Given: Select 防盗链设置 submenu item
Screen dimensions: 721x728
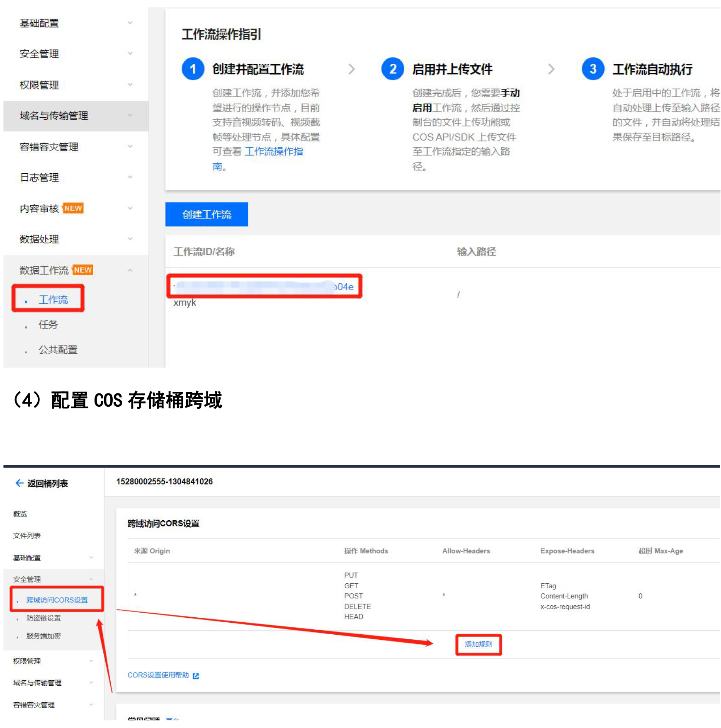Looking at the screenshot, I should (44, 618).
